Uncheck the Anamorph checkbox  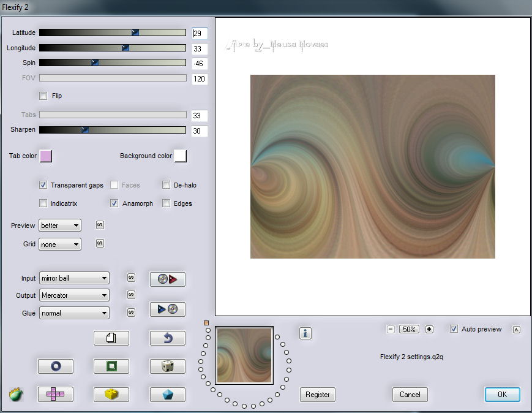(x=114, y=203)
